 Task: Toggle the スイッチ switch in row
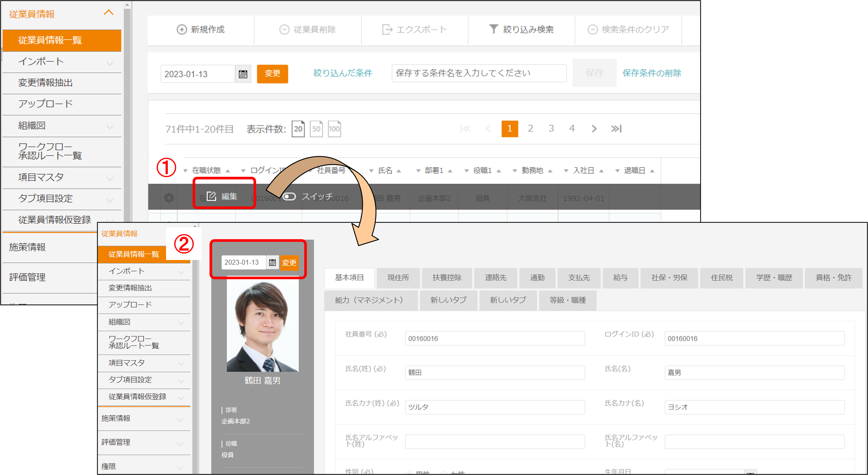[x=289, y=196]
